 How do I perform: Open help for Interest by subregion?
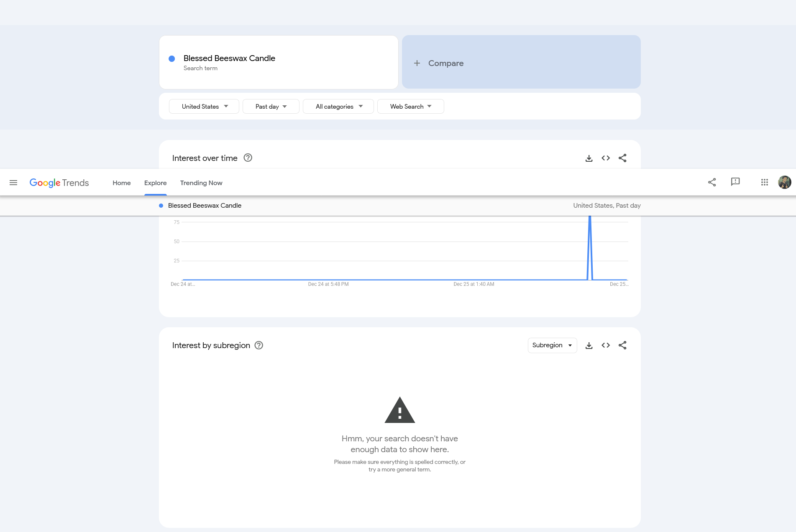coord(259,345)
